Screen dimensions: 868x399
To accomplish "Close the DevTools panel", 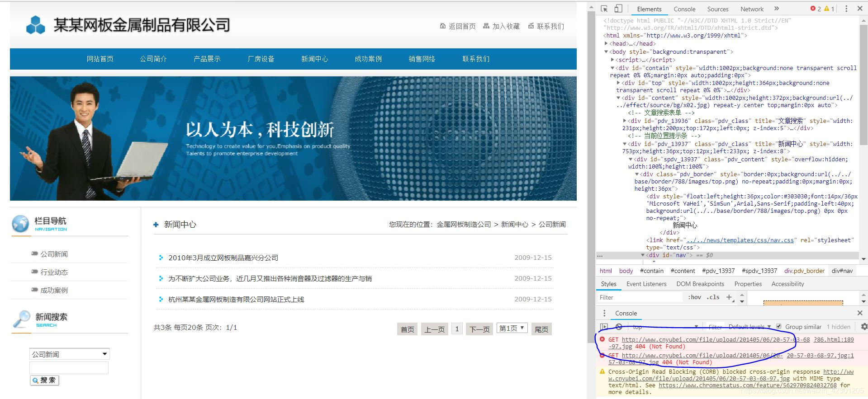I will click(860, 9).
